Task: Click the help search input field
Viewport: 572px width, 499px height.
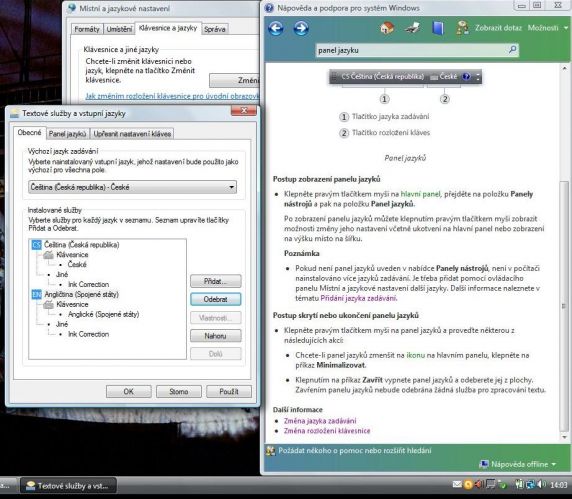Action: pyautogui.click(x=412, y=50)
